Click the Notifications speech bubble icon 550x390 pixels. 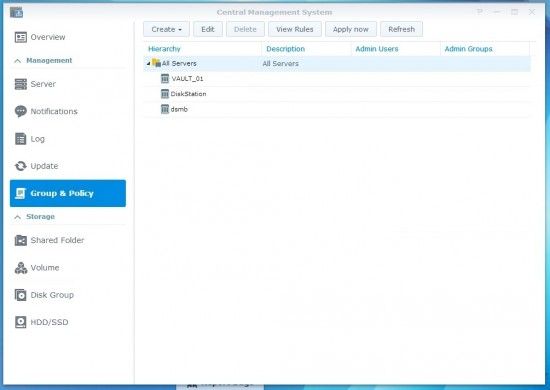(21, 112)
